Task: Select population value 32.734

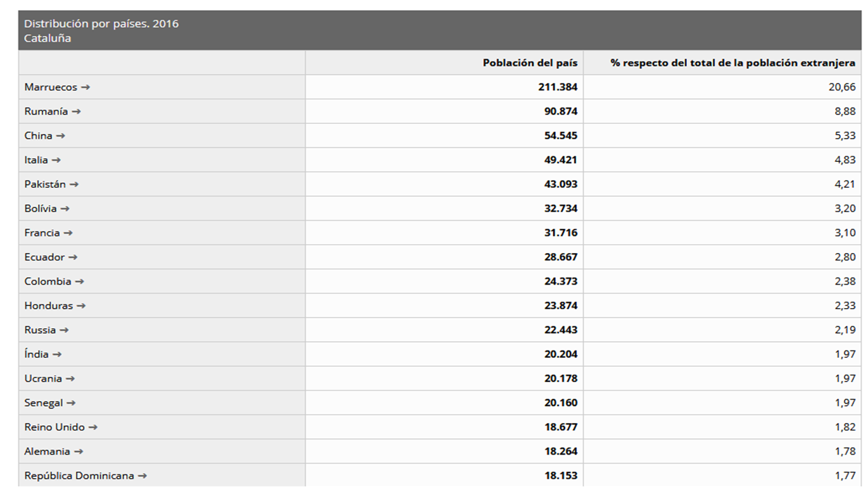Action: coord(560,209)
